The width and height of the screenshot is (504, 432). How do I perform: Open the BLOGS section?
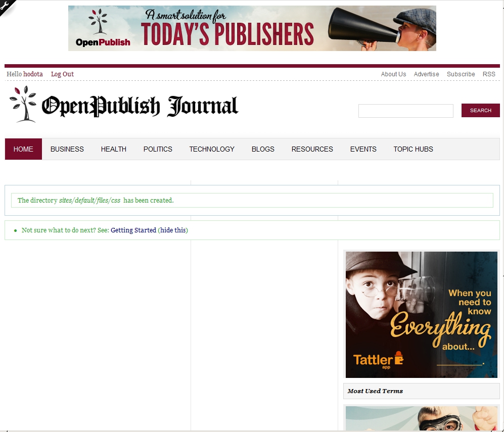click(x=263, y=149)
